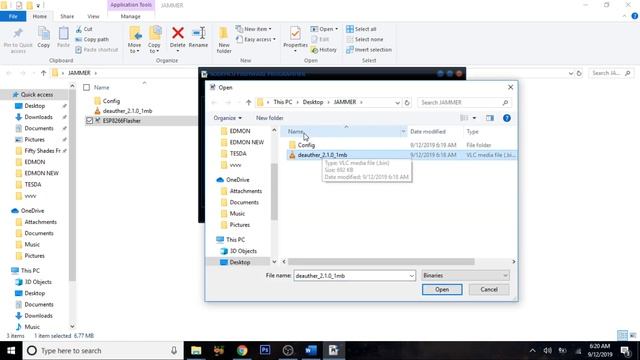The image size is (640, 360).
Task: Open File Explorer from the taskbar
Action: [x=196, y=350]
